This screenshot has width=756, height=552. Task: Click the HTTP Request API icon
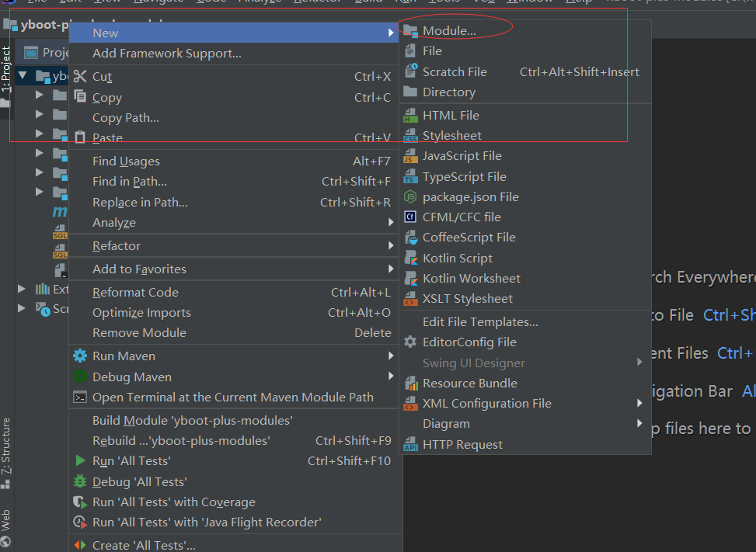click(x=410, y=444)
